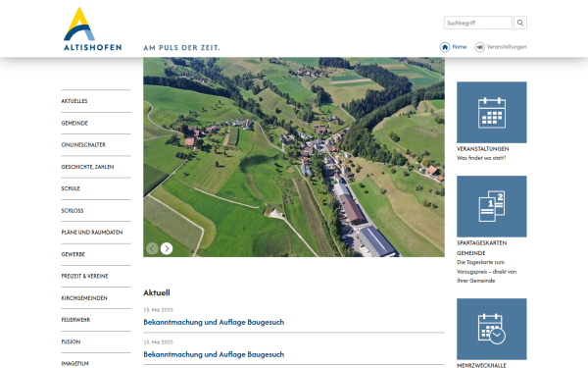
Task: Click the 'Die Tageskarte zum Vorzugspreis' description
Action: pyautogui.click(x=486, y=272)
